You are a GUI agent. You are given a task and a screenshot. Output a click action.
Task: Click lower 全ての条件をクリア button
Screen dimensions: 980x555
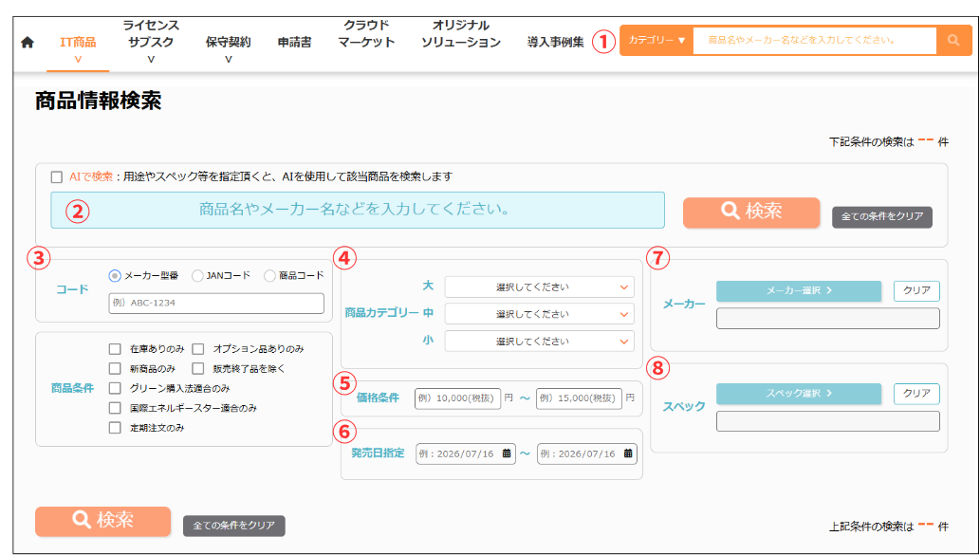coord(233,526)
